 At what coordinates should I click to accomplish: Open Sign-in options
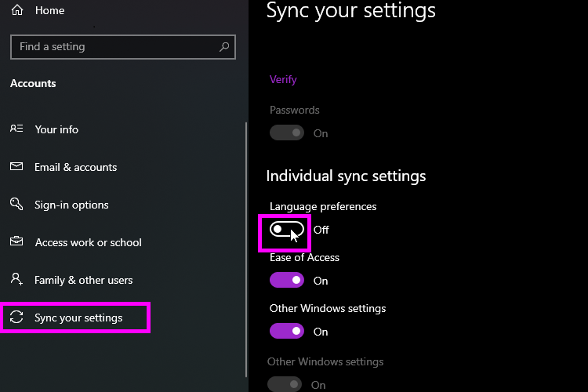(x=71, y=205)
